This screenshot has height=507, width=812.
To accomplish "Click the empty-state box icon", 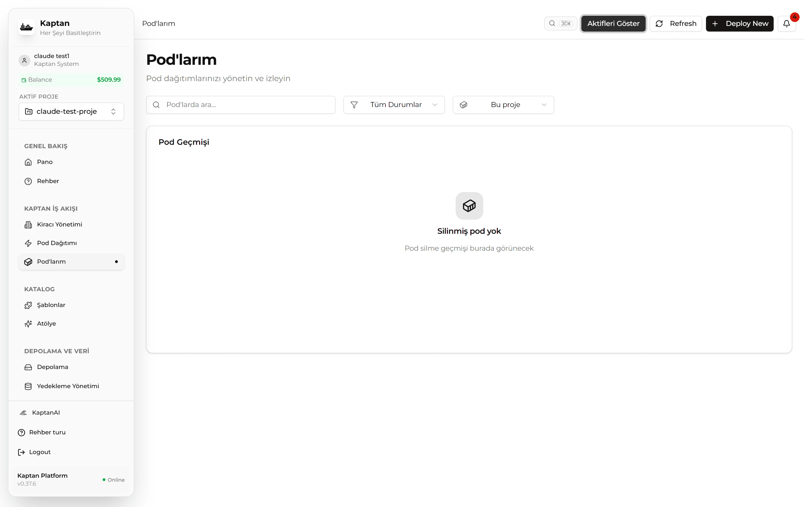I will tap(469, 206).
